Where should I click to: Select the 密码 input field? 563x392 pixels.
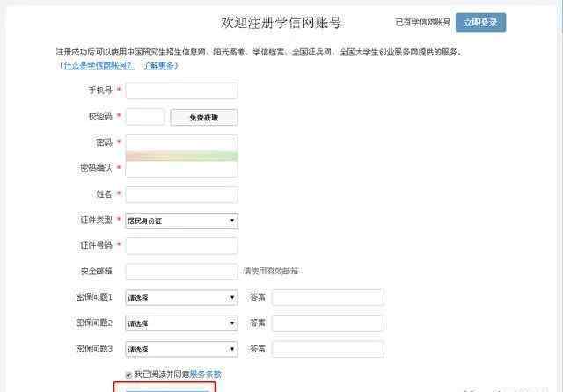coord(181,142)
